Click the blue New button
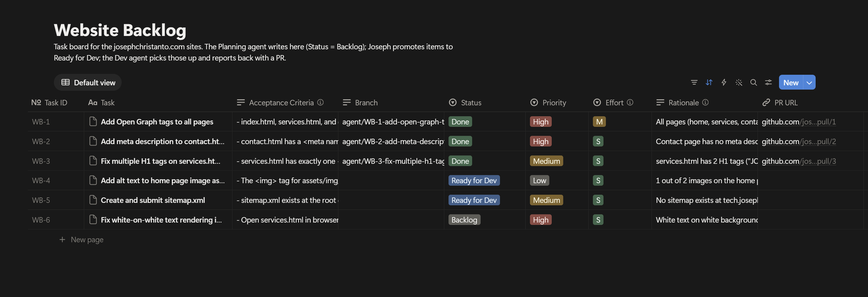 [x=791, y=83]
